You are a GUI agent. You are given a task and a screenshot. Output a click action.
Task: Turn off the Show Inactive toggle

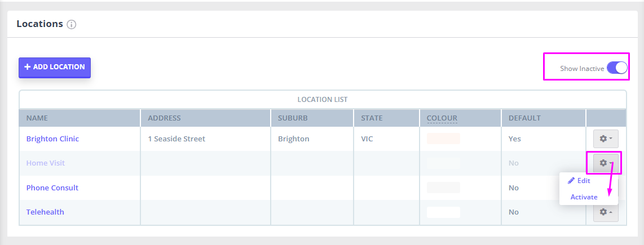coord(617,68)
